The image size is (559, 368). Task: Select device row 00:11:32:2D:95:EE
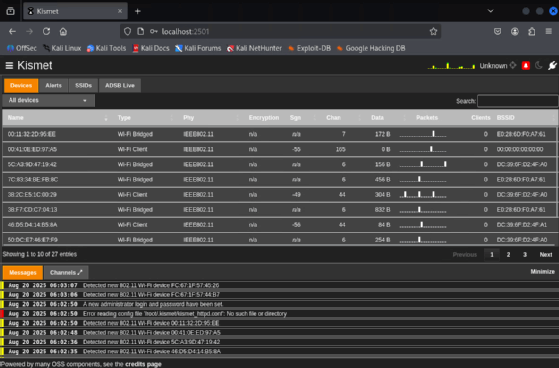point(279,134)
